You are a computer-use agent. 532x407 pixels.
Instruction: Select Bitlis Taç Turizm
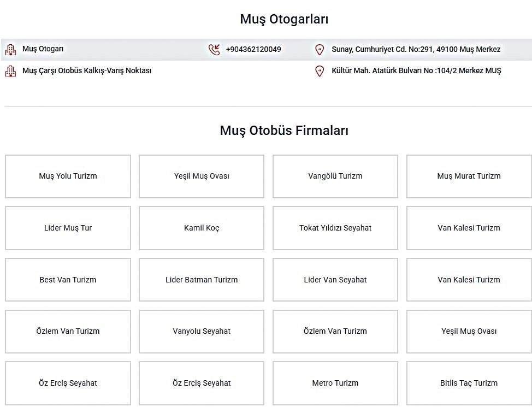coord(469,383)
